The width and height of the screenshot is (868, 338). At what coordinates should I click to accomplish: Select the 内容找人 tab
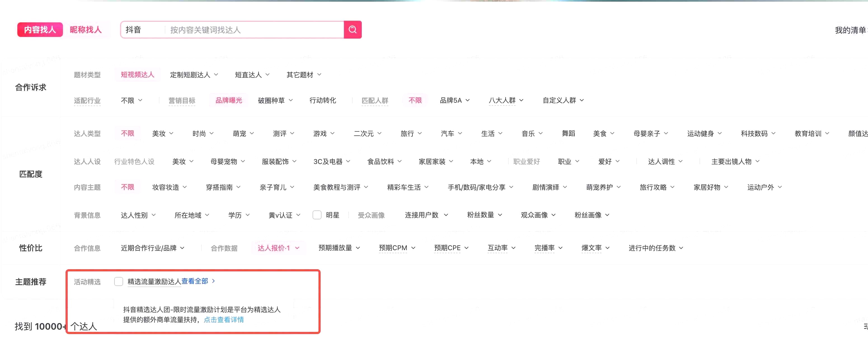point(40,30)
